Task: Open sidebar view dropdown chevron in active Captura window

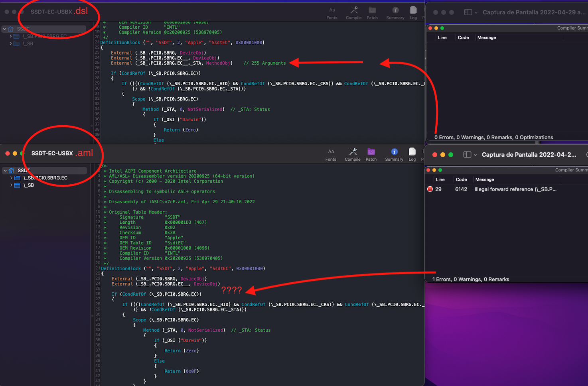Action: [475, 155]
